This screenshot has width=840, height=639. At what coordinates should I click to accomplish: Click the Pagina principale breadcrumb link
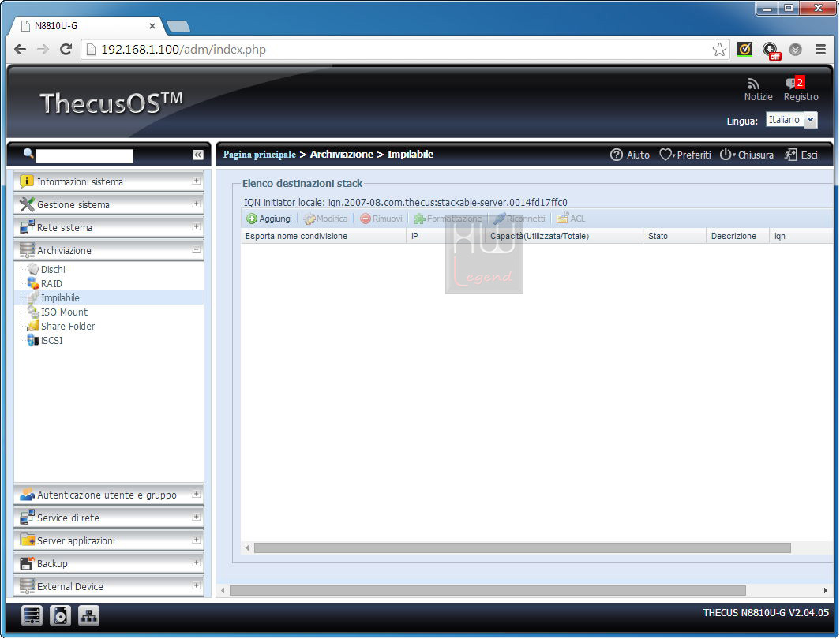(x=259, y=154)
